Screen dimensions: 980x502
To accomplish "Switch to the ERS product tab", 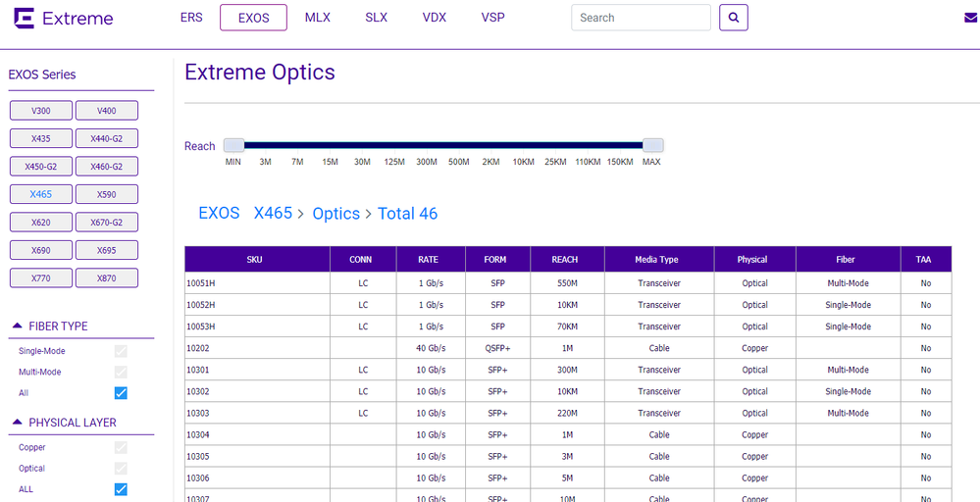I will coord(191,18).
